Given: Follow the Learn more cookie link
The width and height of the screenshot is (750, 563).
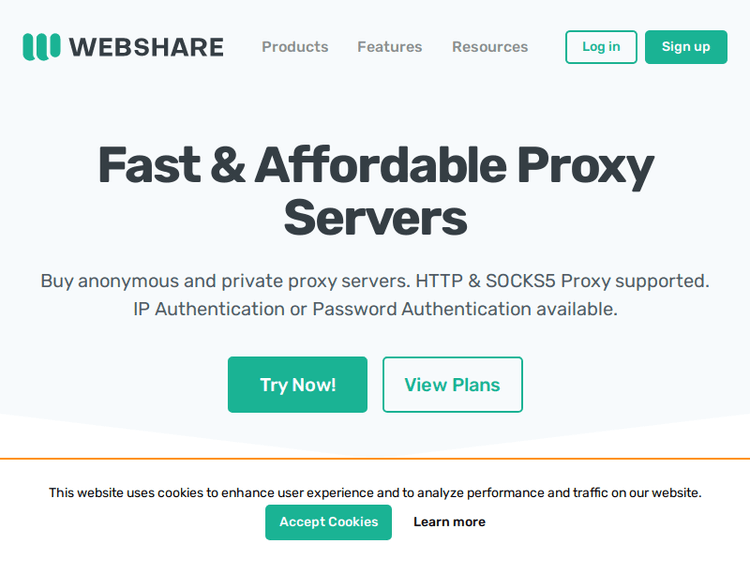Looking at the screenshot, I should [449, 522].
